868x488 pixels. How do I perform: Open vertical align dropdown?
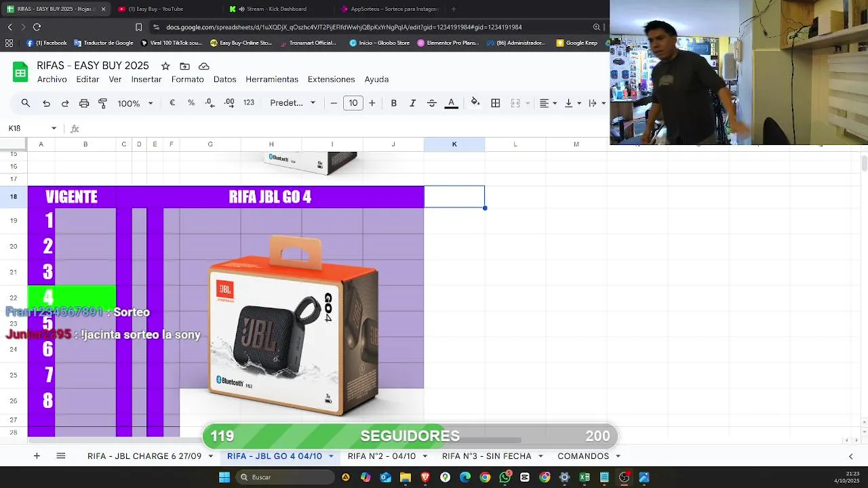click(x=573, y=103)
